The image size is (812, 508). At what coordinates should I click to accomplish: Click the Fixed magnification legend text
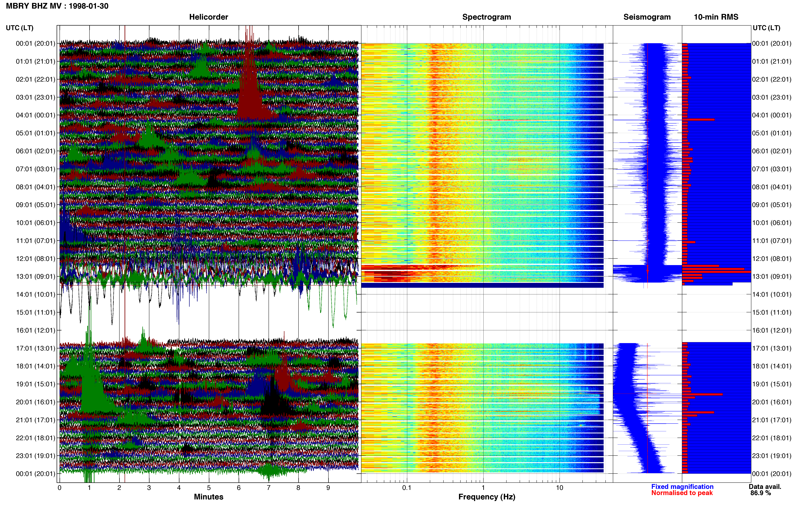point(682,487)
